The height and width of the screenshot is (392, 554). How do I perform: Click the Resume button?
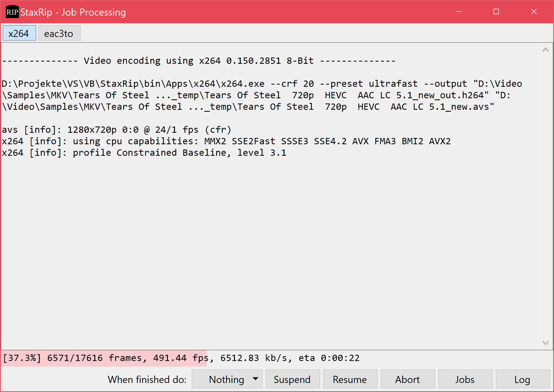(x=350, y=379)
